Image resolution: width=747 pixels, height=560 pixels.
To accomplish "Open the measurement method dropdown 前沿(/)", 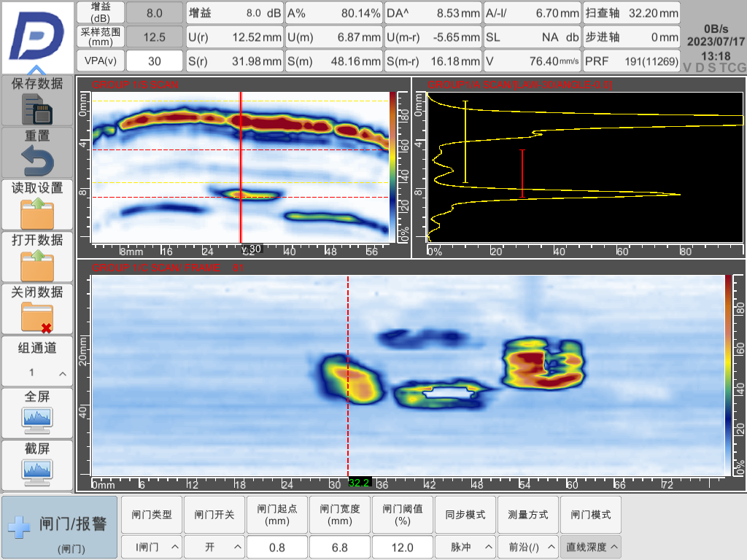I will (x=528, y=546).
